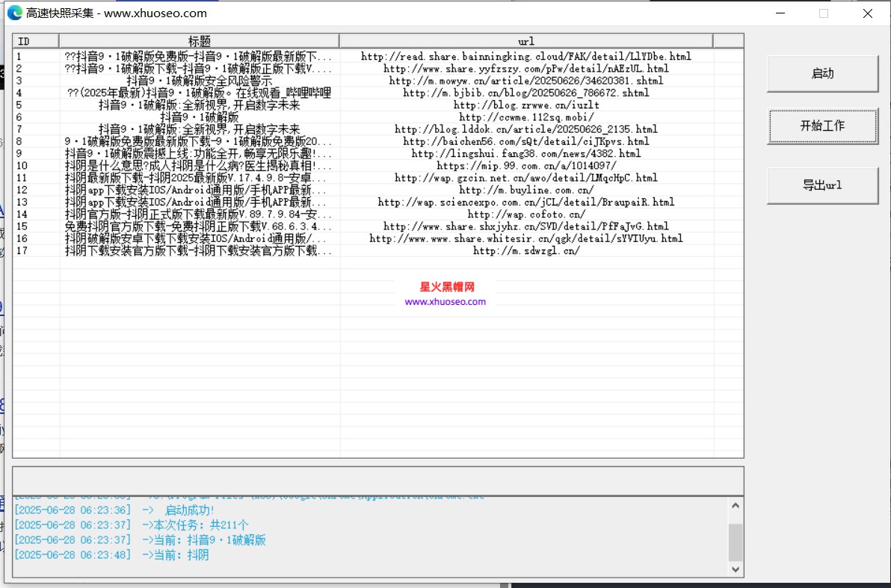This screenshot has width=891, height=588.
Task: Click the log line 本次任务: 共211个
Action: point(132,525)
